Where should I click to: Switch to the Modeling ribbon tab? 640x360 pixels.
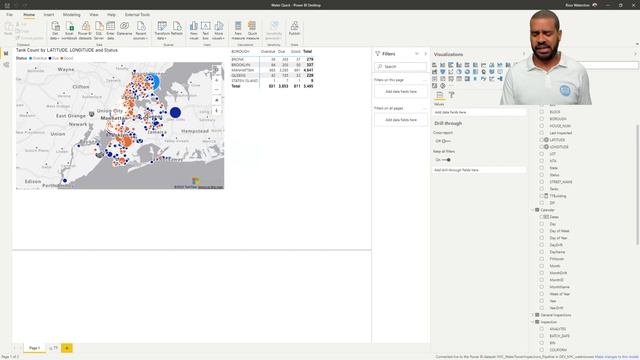click(x=71, y=15)
